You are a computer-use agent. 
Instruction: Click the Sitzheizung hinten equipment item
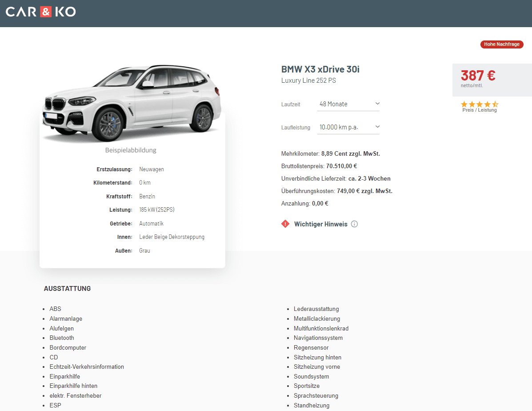[x=318, y=357]
